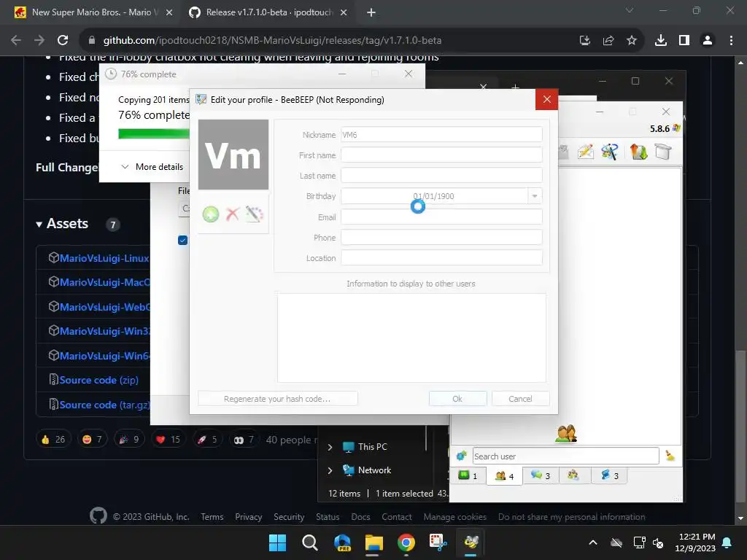
Task: Click the thumbs up reaction with 26
Action: (53, 439)
